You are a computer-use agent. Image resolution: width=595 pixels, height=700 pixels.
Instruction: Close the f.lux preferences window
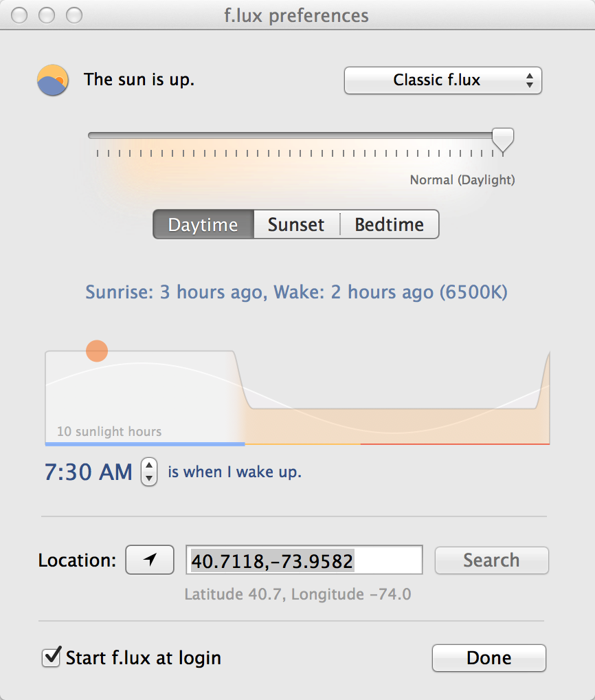coord(19,15)
